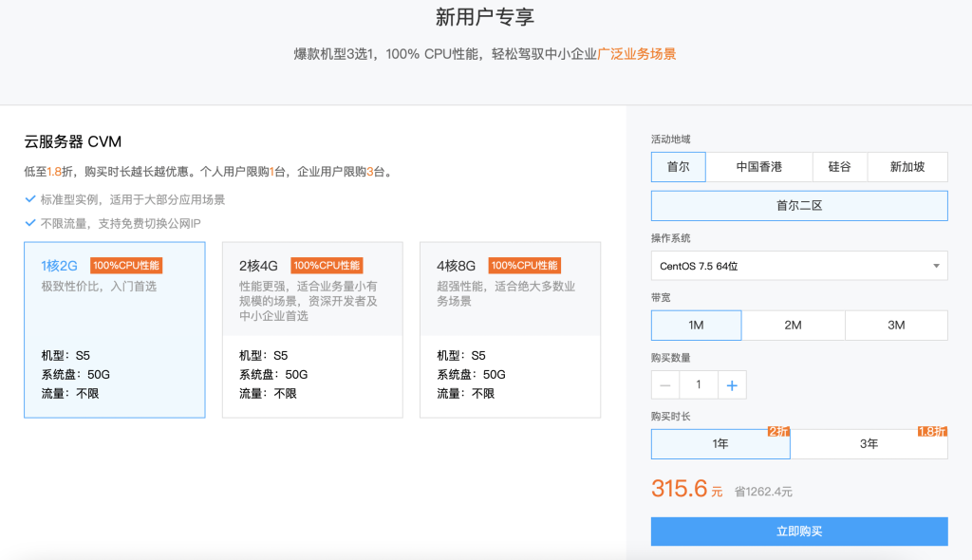The image size is (972, 560).
Task: Choose 2M bandwidth
Action: [793, 326]
